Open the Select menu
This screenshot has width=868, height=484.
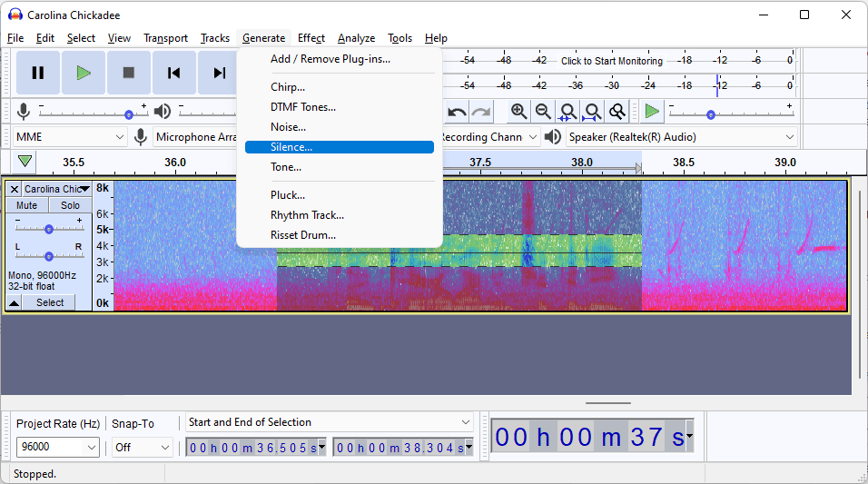[x=81, y=38]
